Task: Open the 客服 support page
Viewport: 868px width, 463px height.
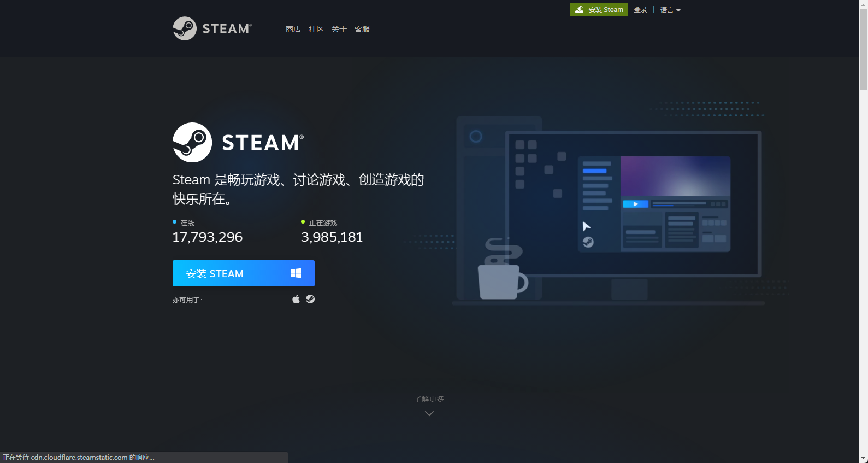Action: click(x=362, y=29)
